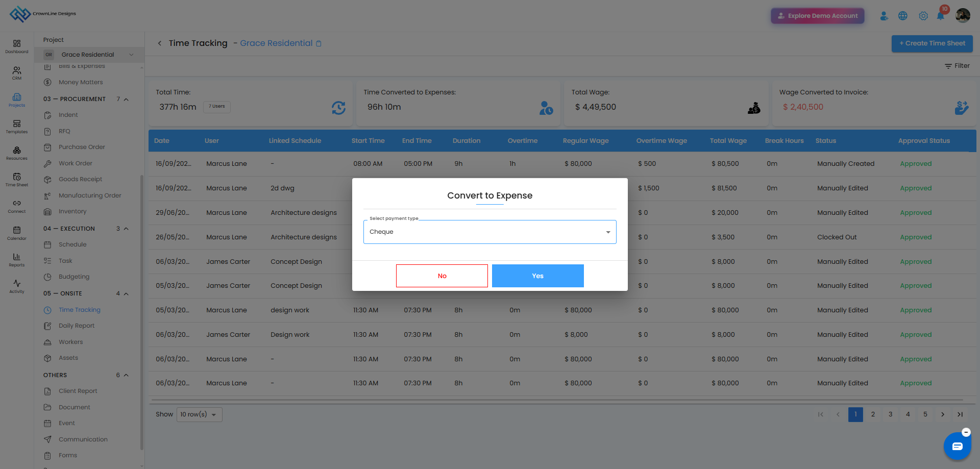Open the settings gear icon

pyautogui.click(x=923, y=16)
